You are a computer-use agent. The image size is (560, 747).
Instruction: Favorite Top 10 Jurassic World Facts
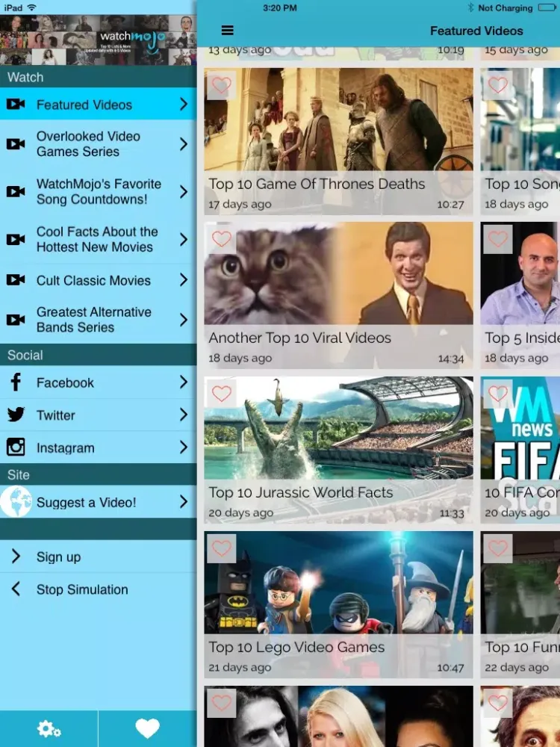(222, 394)
